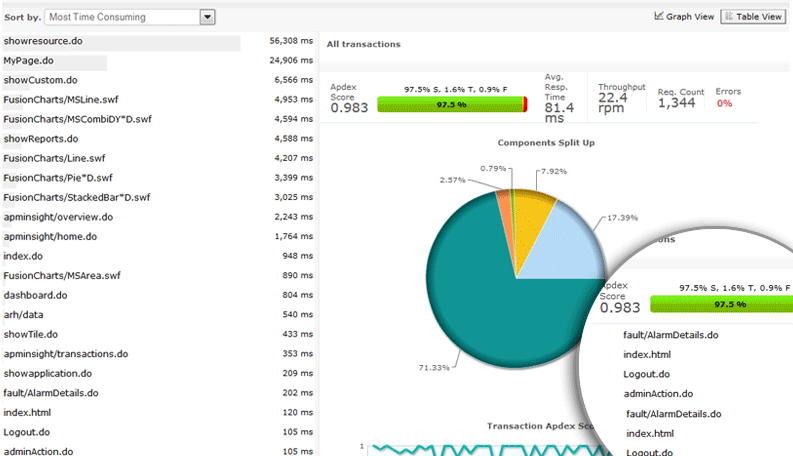Click the Avg. Resp. Time 81.4 ms value

pos(559,113)
